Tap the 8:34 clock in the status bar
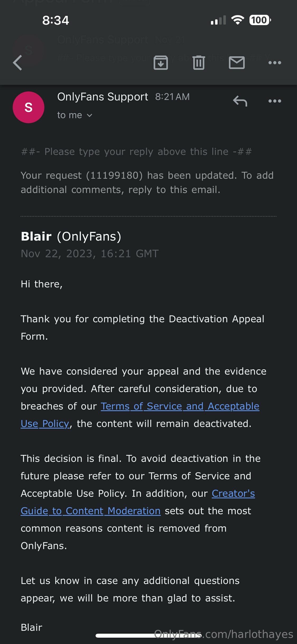The height and width of the screenshot is (644, 297). (x=56, y=20)
